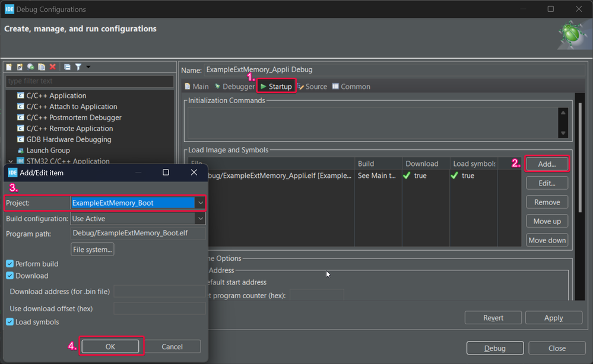Click the configuration Name field
Viewport: 593px width, 364px height.
pos(395,69)
